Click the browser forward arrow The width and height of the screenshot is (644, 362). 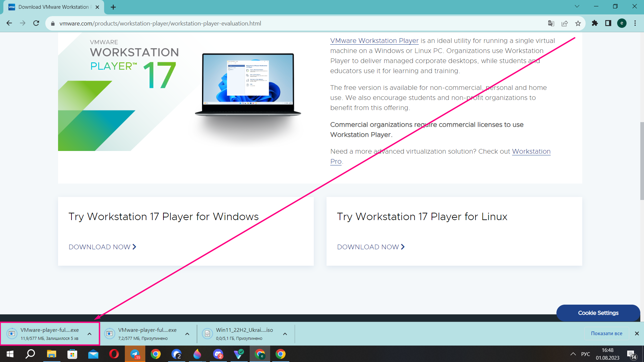tap(22, 23)
